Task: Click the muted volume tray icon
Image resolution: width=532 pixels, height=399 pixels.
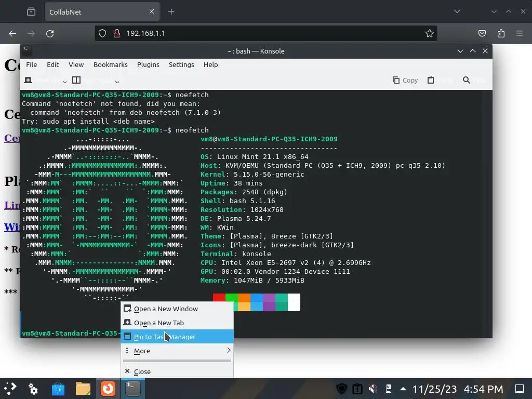Action: [x=373, y=389]
